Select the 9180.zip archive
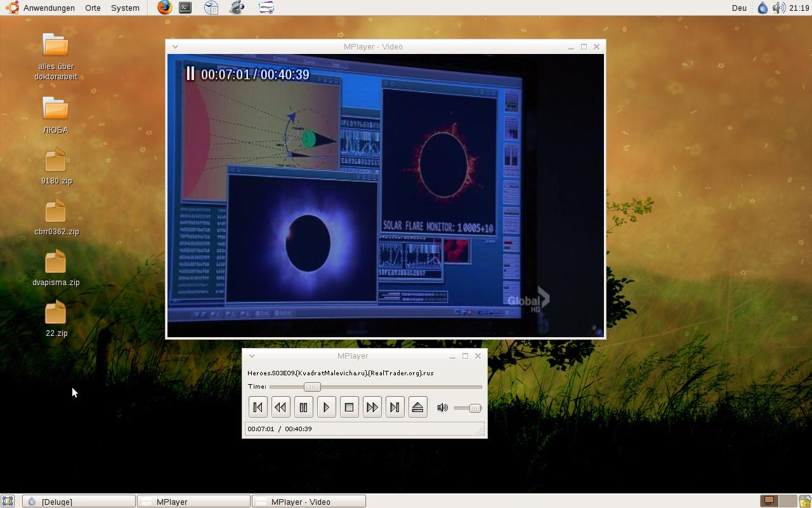Screen dimensions: 812x508 click(x=56, y=166)
